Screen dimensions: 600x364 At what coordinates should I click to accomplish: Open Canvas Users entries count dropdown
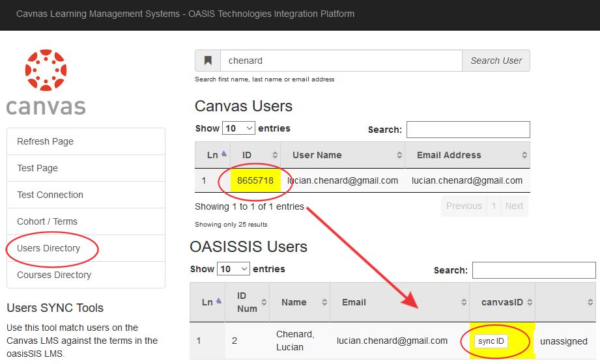click(238, 128)
